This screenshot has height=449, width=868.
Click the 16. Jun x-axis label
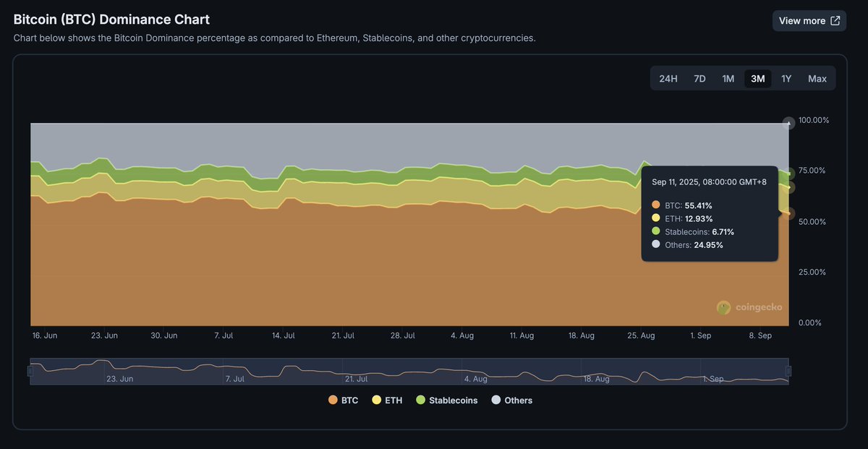click(x=45, y=335)
